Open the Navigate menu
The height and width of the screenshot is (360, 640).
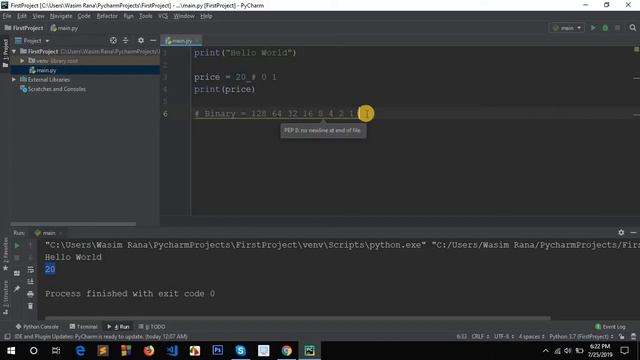point(61,16)
